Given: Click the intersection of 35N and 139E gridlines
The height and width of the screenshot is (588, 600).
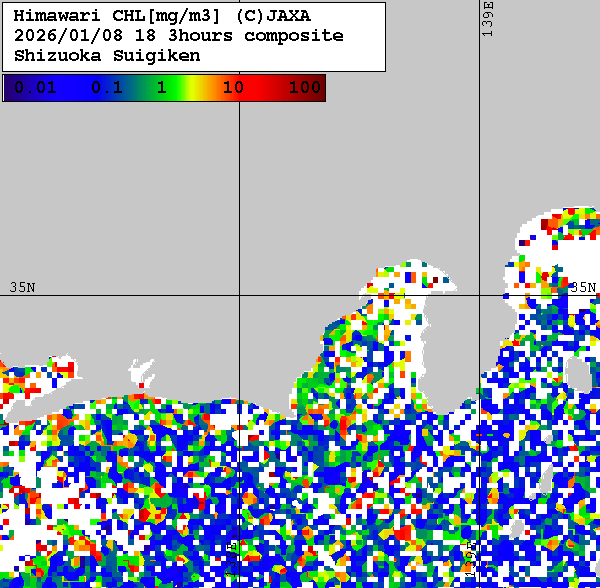Looking at the screenshot, I should tap(480, 295).
